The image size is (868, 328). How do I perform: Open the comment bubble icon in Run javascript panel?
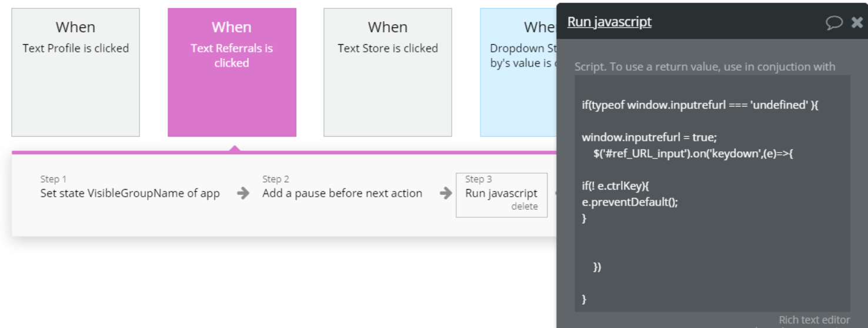pos(834,23)
